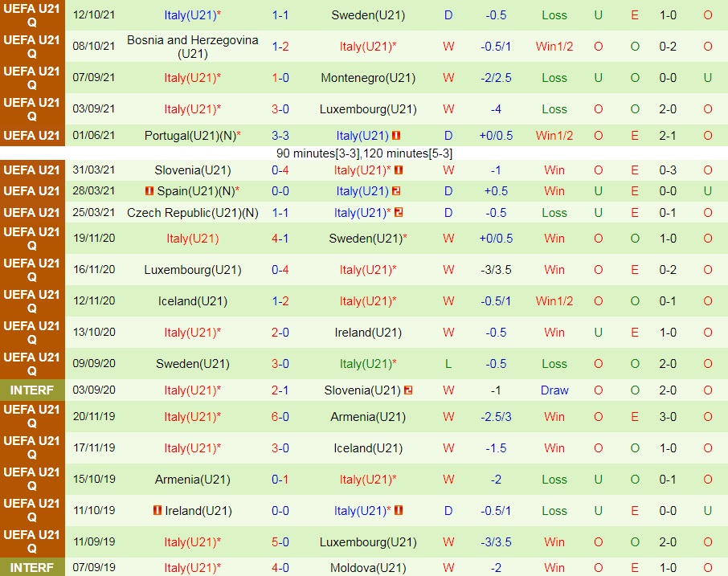Screen dimensions: 728x576
Task: Click the 1-1 score of Italy vs Sweden 12/10/21
Action: click(x=280, y=15)
